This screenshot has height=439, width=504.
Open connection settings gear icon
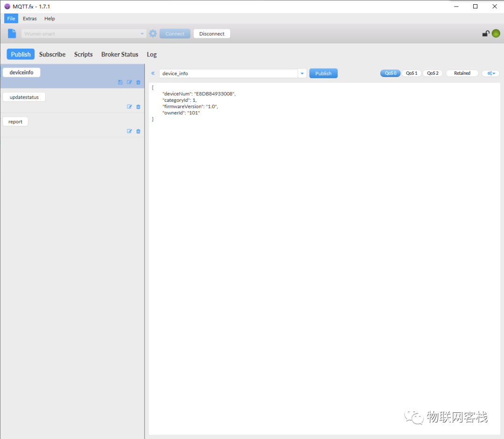[153, 34]
